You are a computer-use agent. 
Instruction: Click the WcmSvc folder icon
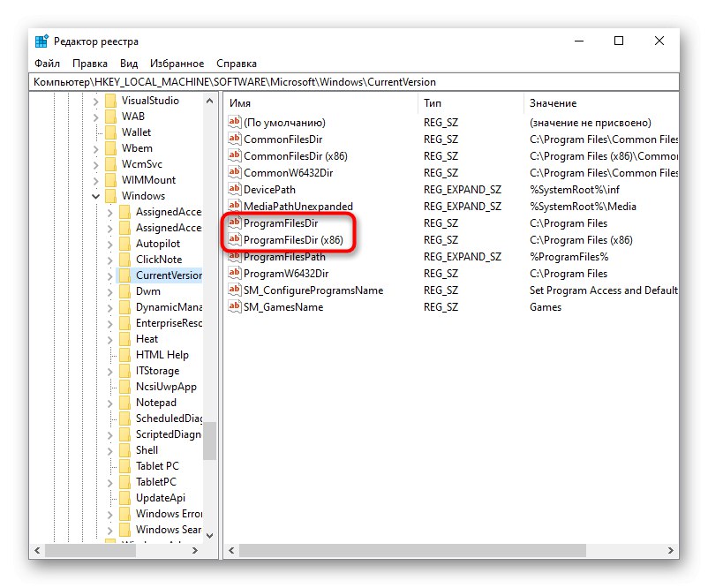coord(110,164)
